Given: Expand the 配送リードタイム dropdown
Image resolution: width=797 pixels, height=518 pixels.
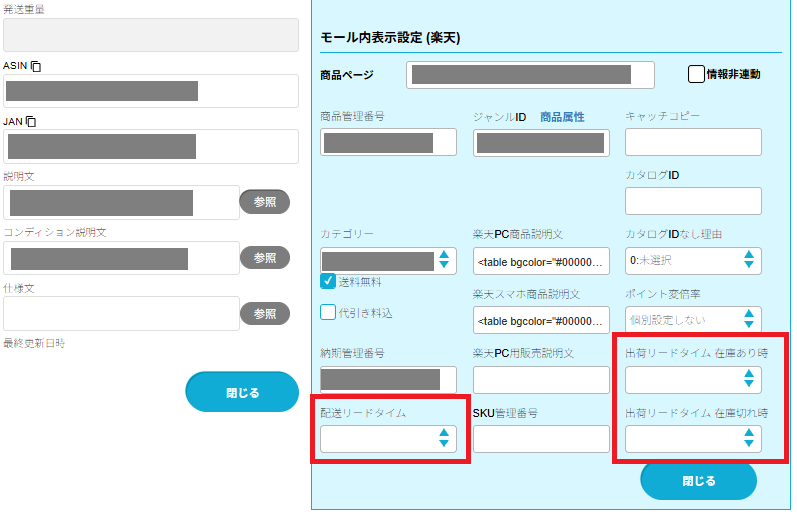Looking at the screenshot, I should [x=388, y=439].
